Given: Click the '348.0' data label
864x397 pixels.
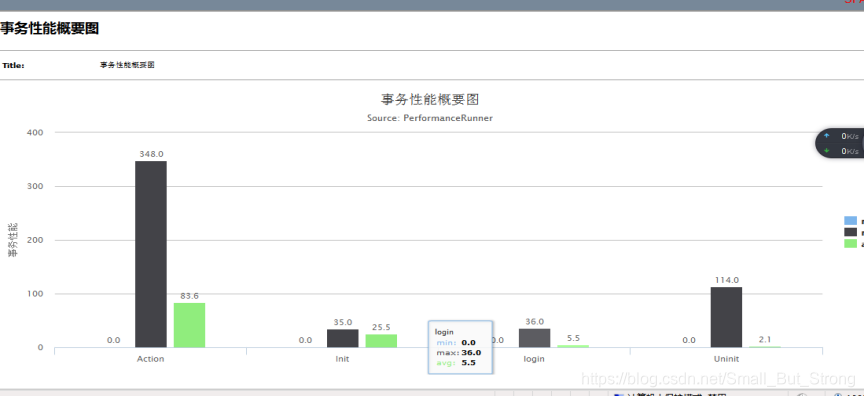Looking at the screenshot, I should [x=151, y=154].
